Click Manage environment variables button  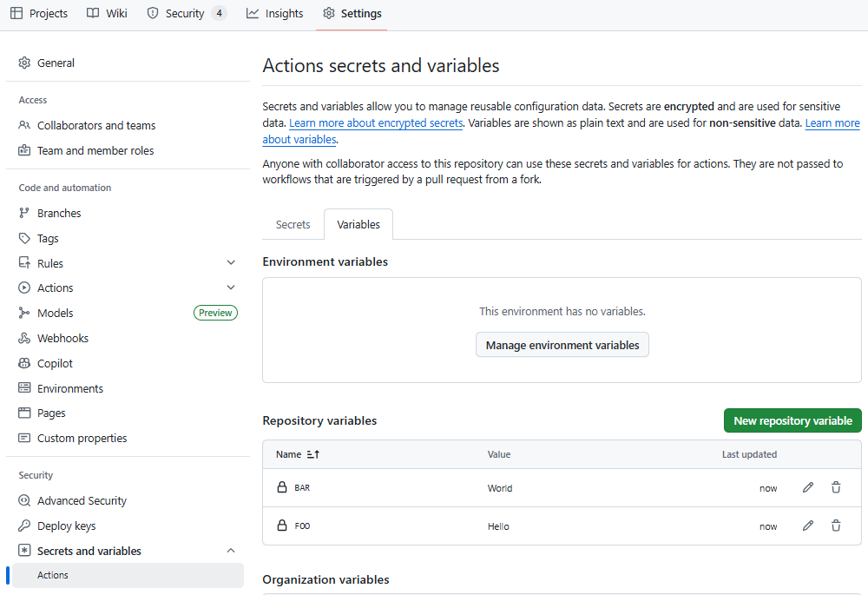coord(562,346)
